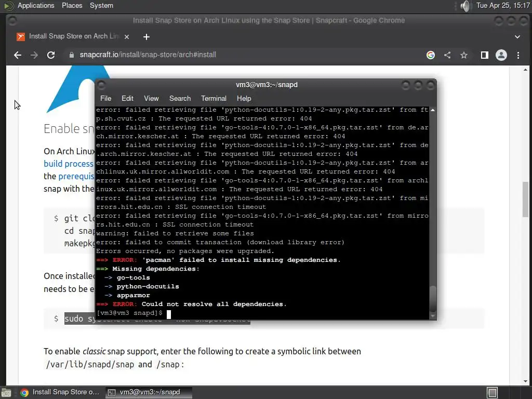Click the show desktop icon in bottom panel
The image size is (532, 399).
click(6, 393)
